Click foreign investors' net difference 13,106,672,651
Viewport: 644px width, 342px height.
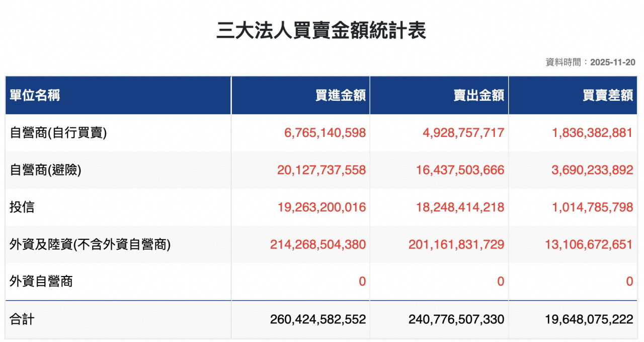(x=589, y=244)
